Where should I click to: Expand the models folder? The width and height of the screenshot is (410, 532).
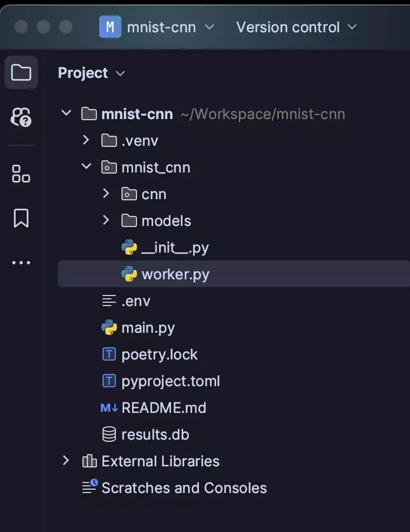106,220
